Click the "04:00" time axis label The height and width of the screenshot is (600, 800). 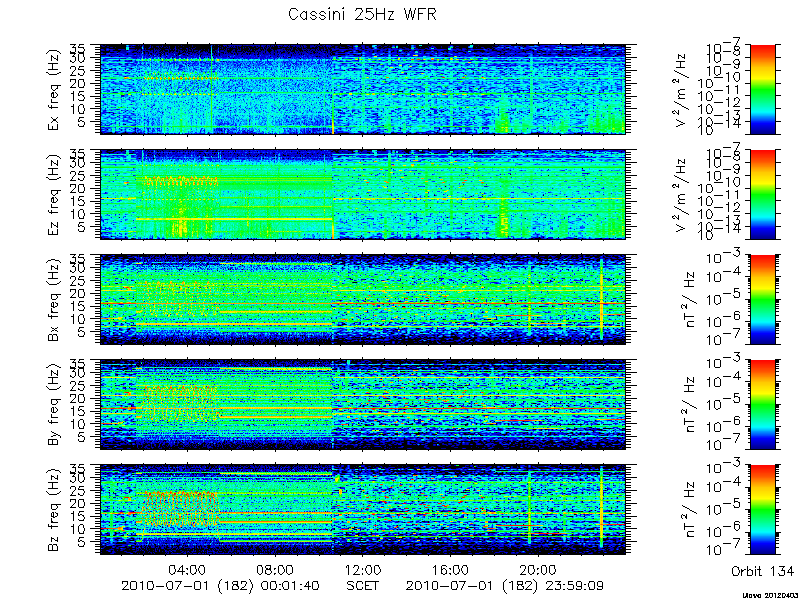[x=188, y=569]
